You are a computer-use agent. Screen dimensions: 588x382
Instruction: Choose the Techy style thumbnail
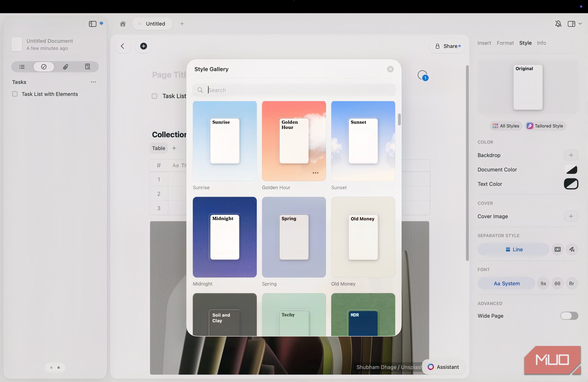coord(294,314)
